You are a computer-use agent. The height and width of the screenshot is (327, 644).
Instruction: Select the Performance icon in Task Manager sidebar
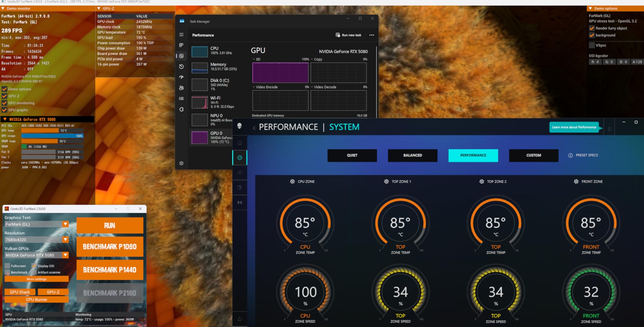click(x=181, y=56)
